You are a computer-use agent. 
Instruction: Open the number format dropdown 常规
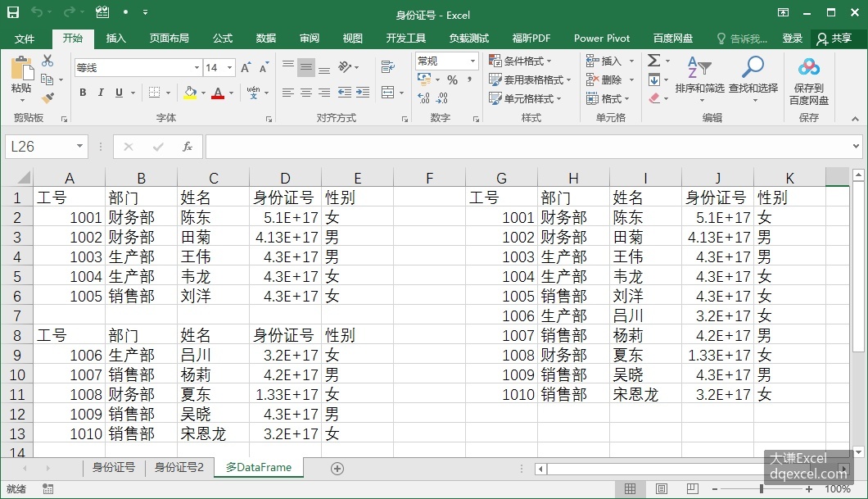472,61
